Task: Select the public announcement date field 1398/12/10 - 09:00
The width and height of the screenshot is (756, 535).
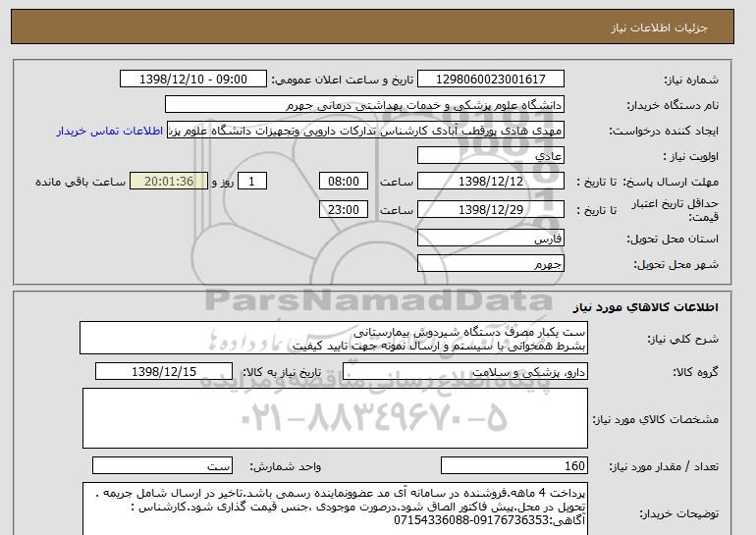Action: pyautogui.click(x=192, y=80)
